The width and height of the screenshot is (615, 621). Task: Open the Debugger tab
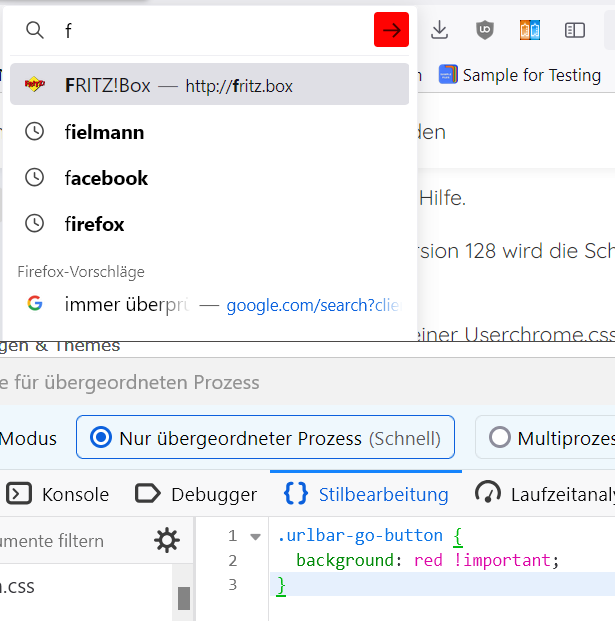(x=196, y=493)
